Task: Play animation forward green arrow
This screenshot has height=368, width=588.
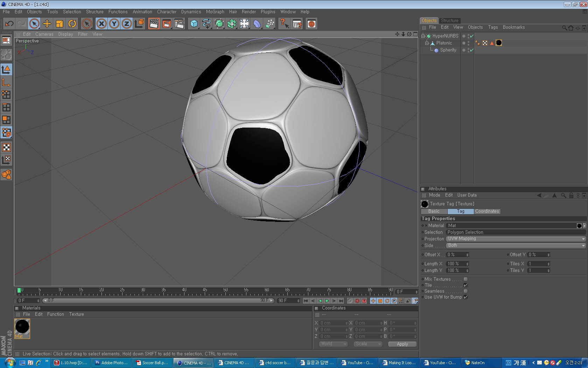Action: [327, 301]
